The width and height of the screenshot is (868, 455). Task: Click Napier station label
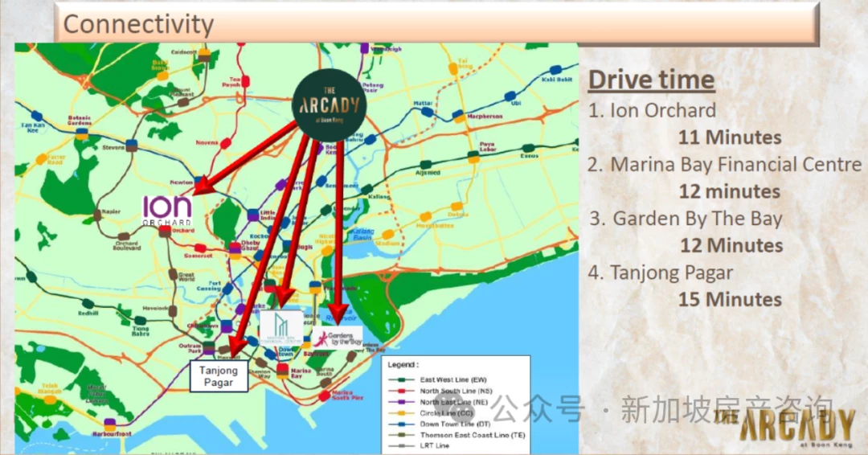111,212
